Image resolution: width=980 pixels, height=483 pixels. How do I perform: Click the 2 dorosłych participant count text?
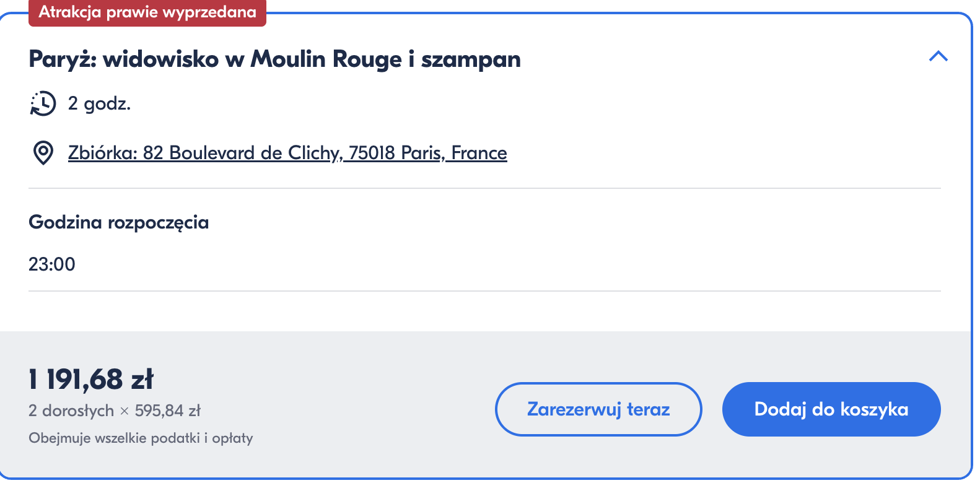71,411
